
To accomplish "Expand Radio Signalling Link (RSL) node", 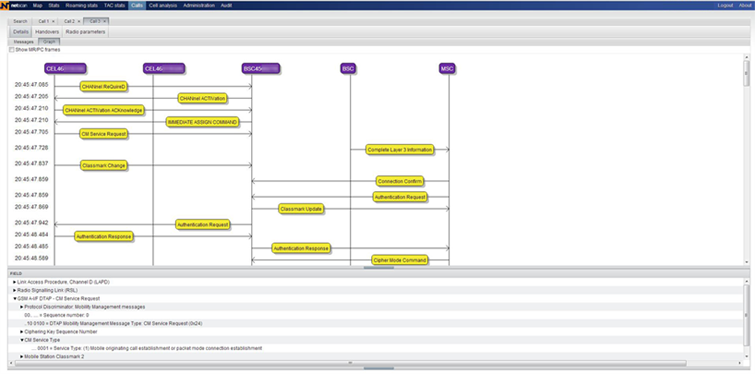I will pos(14,290).
